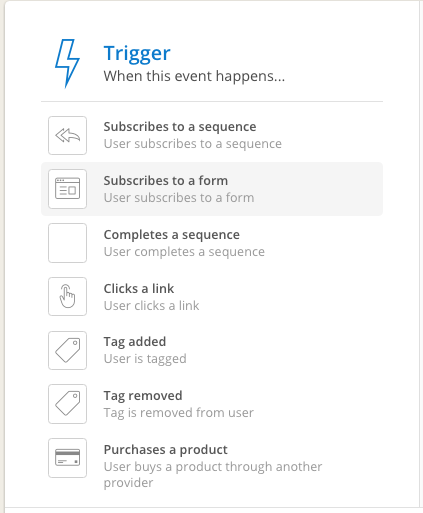Click the Tag added tag icon

pos(67,350)
